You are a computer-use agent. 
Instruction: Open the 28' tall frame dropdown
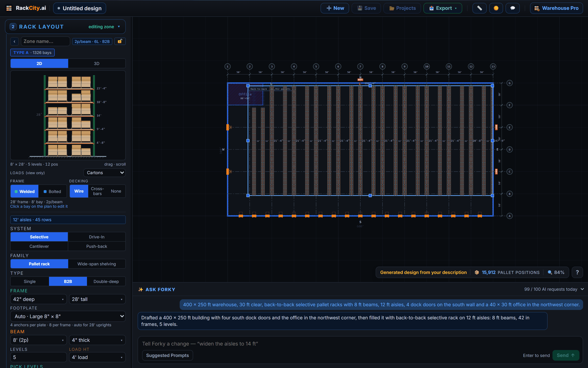(x=97, y=299)
